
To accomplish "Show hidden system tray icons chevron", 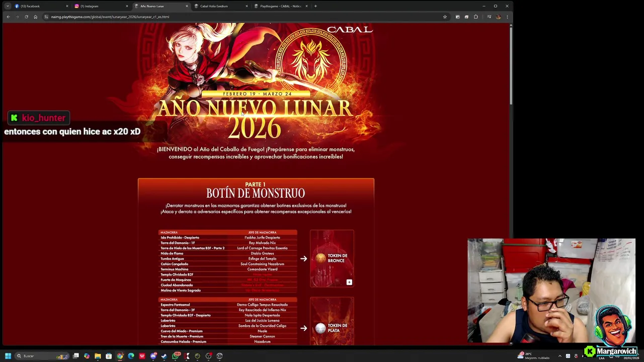I will (x=559, y=356).
